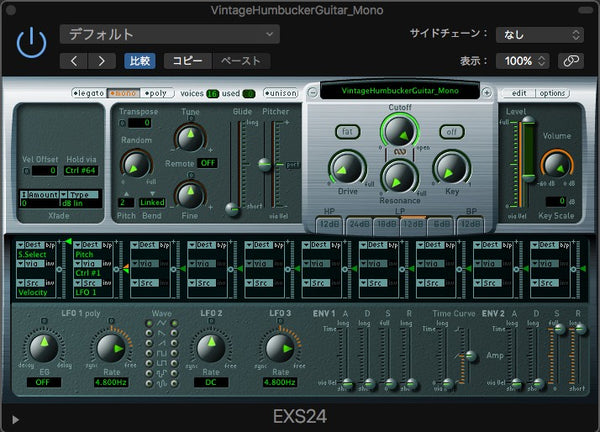Enable legato mode

(x=89, y=93)
